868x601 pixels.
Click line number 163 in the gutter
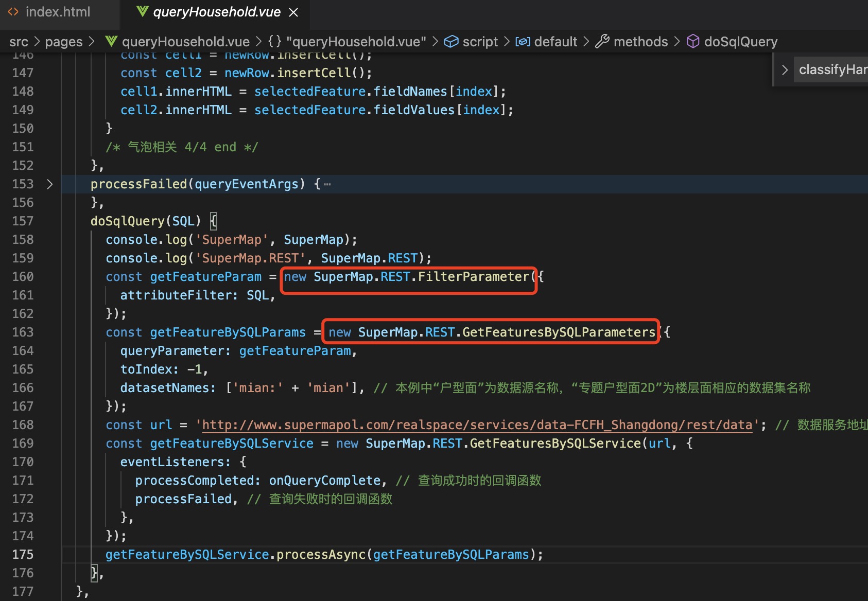(23, 332)
